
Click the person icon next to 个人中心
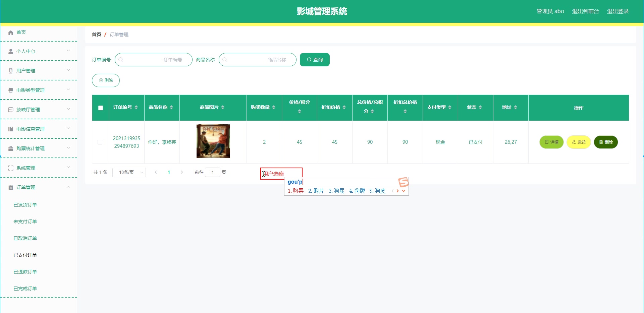[x=10, y=51]
